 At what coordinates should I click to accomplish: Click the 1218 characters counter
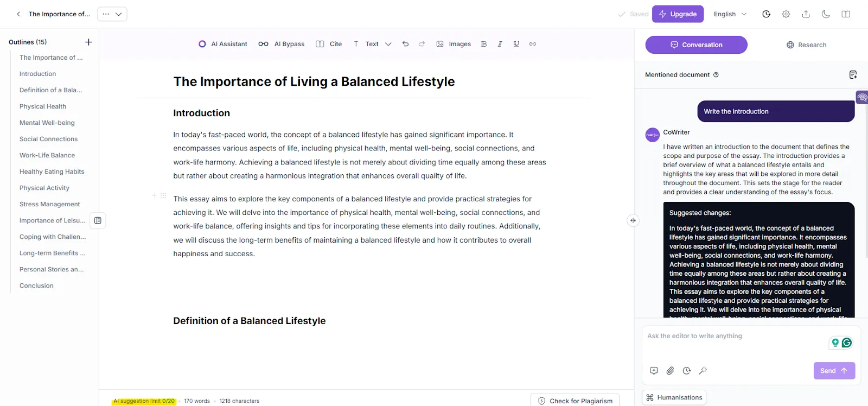pyautogui.click(x=239, y=401)
